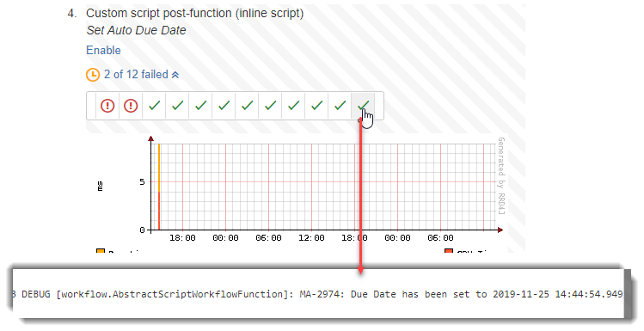Screen dimensions: 644x331
Task: Select the eighth execution checkmark
Action: [x=270, y=106]
